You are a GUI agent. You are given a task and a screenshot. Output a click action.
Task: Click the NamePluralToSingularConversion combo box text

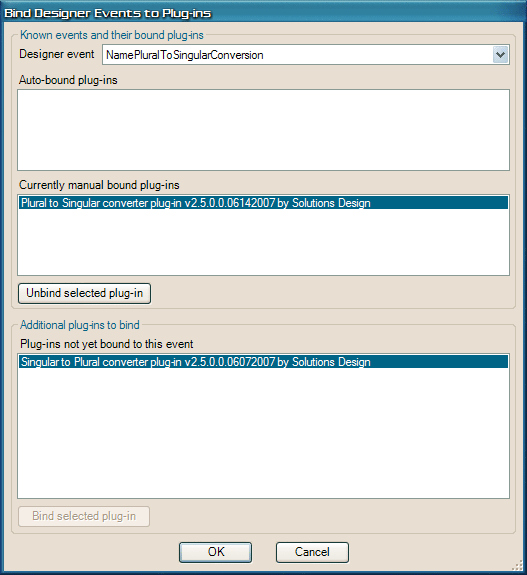(x=184, y=55)
